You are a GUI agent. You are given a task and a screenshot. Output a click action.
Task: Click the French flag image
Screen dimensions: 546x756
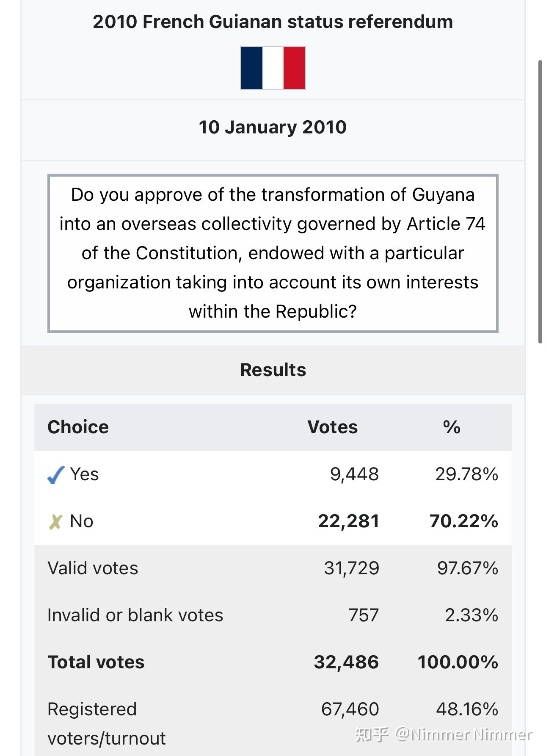(x=273, y=68)
